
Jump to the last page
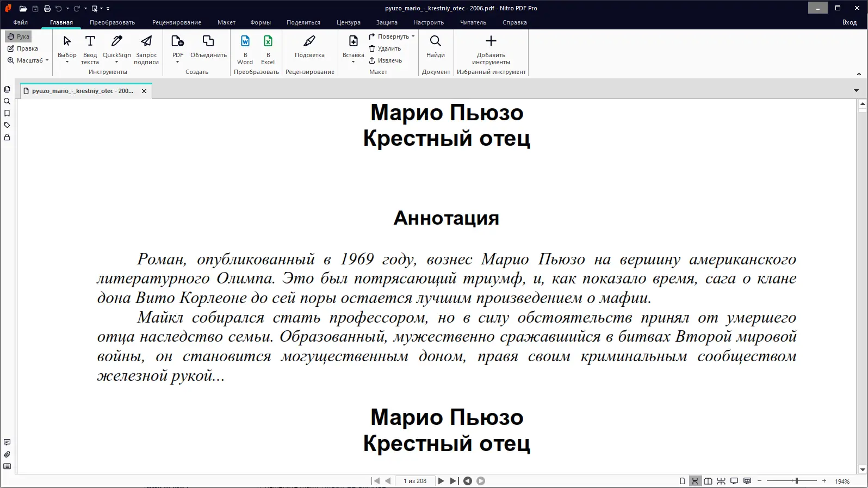pos(454,481)
